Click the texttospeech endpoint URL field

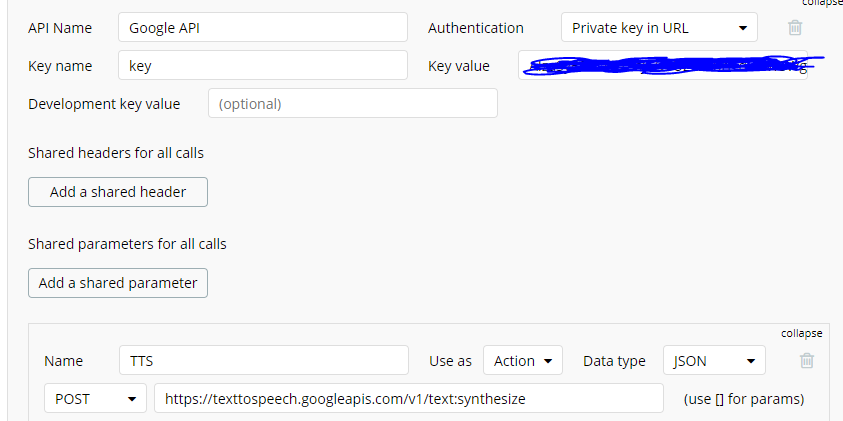pyautogui.click(x=408, y=398)
